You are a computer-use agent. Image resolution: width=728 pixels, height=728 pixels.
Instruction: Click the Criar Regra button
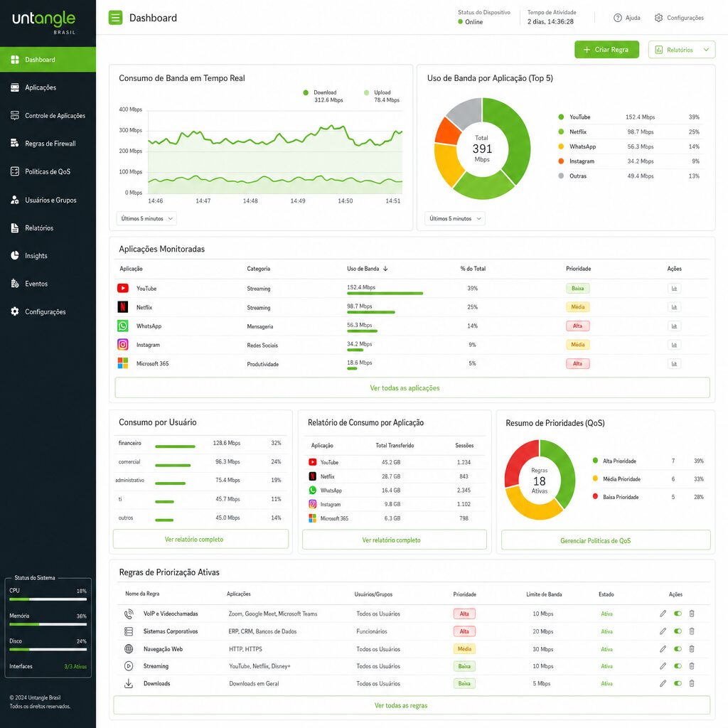[606, 50]
